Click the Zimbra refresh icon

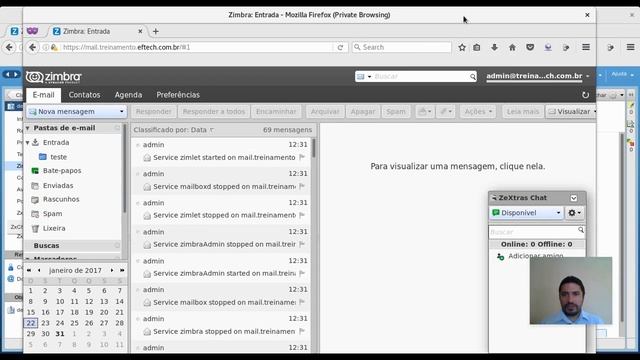pyautogui.click(x=585, y=95)
